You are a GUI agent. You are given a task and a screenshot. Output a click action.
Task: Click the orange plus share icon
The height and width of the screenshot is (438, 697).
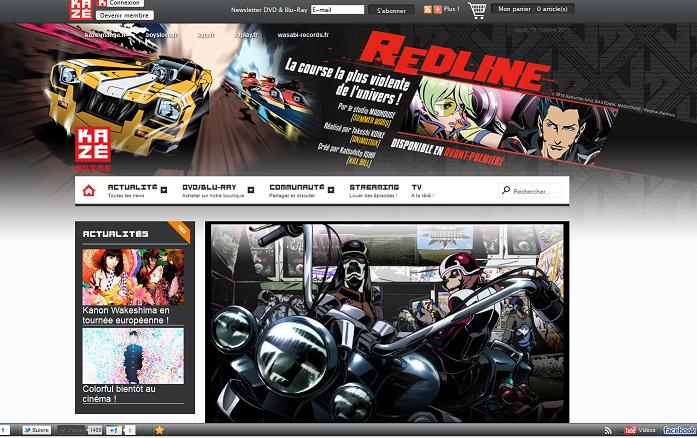tap(438, 9)
